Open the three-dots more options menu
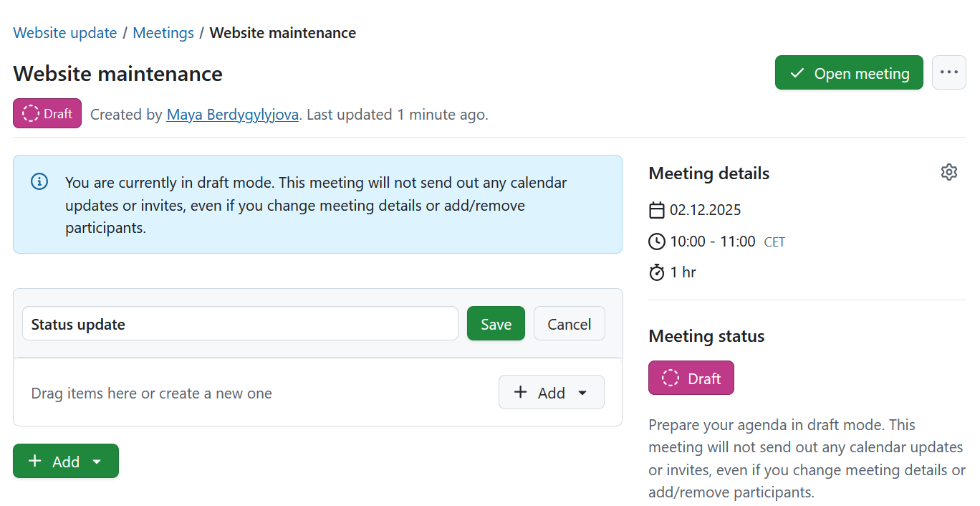The image size is (980, 506). (x=948, y=72)
